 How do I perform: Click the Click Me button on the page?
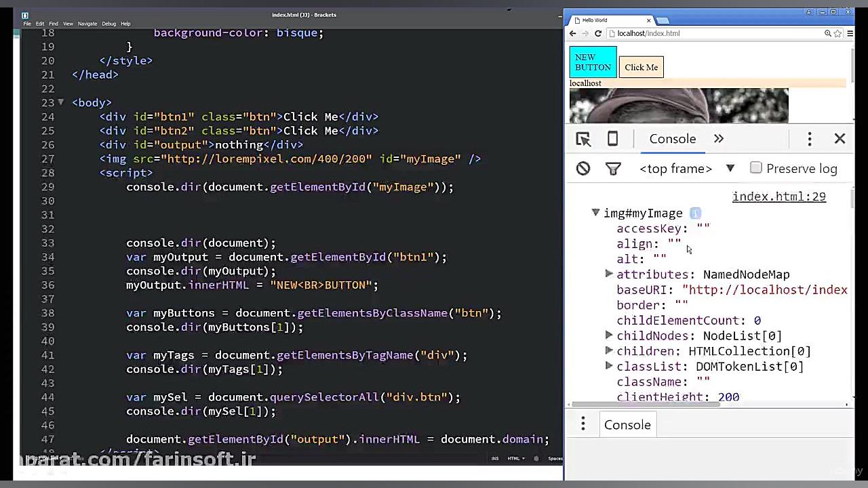click(642, 67)
